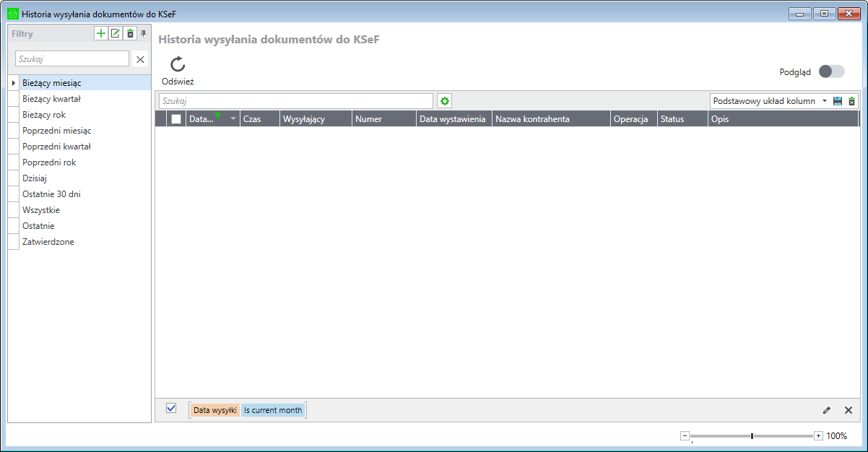This screenshot has width=868, height=452.
Task: Choose the Ostatnie 30 dni filter
Action: [x=51, y=194]
